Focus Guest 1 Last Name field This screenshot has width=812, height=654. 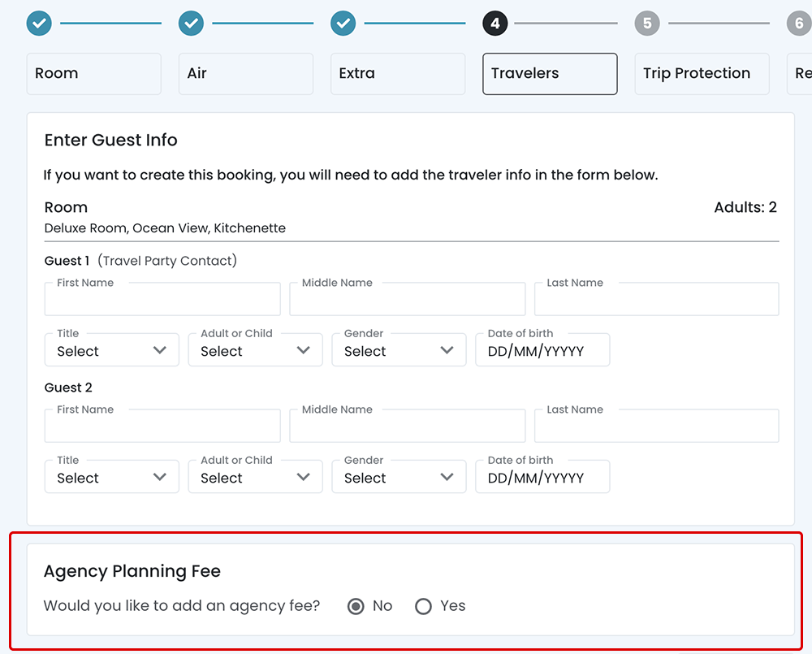click(x=656, y=300)
